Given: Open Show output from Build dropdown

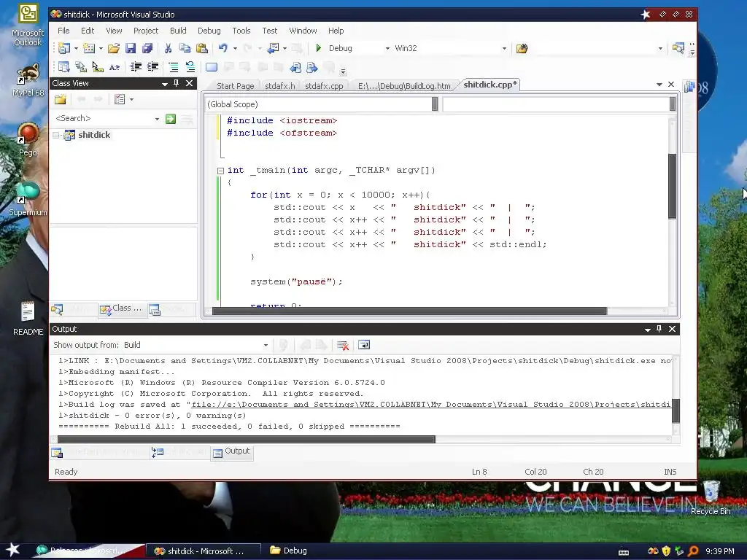Looking at the screenshot, I should tap(266, 345).
